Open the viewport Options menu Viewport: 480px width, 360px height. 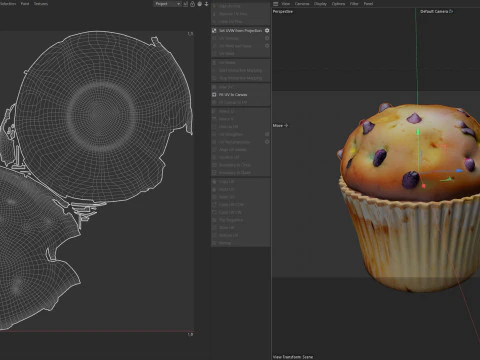click(338, 4)
